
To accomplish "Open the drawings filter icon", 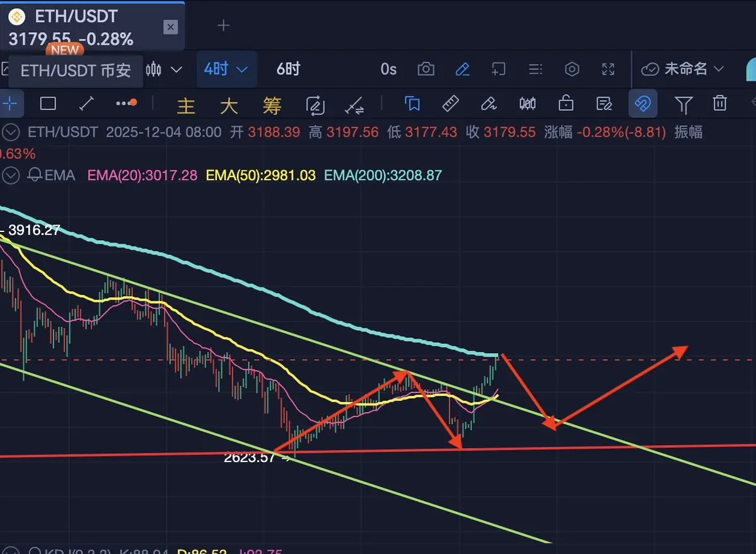I will pos(683,105).
